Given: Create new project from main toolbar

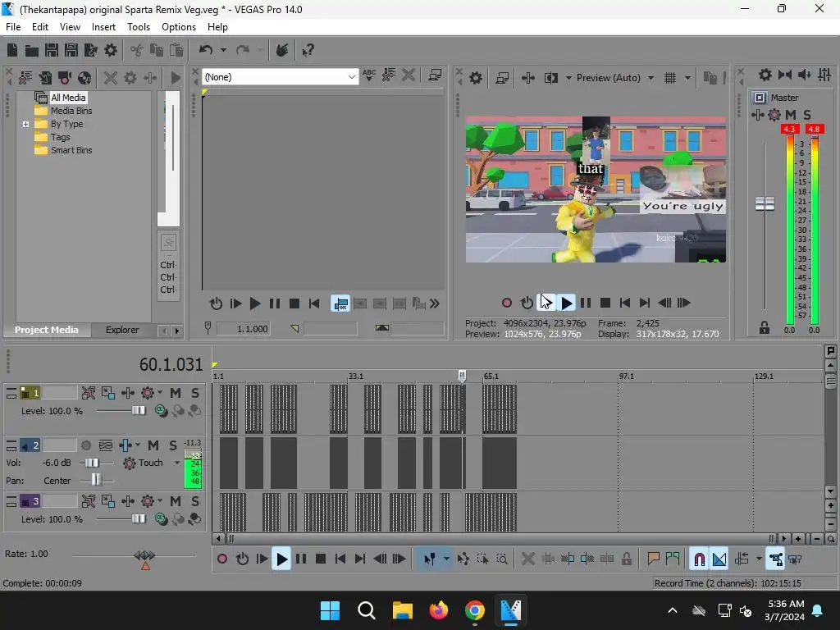Looking at the screenshot, I should pos(11,50).
